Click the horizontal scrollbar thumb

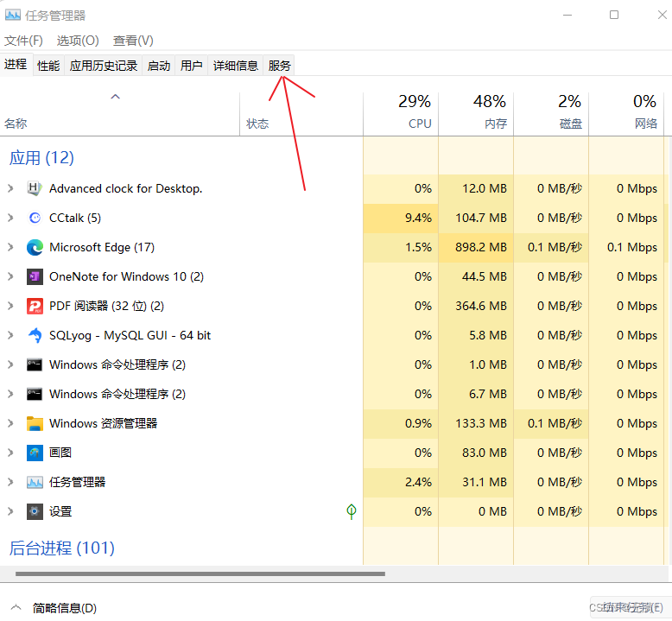click(200, 573)
